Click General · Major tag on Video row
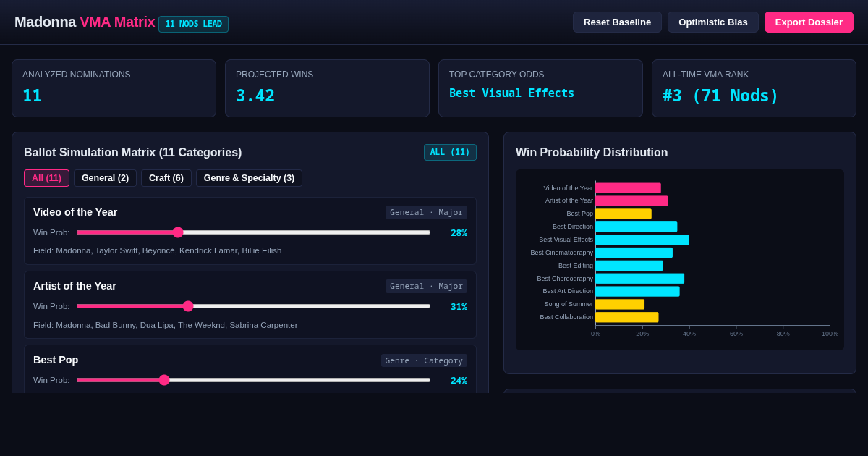The width and height of the screenshot is (868, 456). click(426, 212)
